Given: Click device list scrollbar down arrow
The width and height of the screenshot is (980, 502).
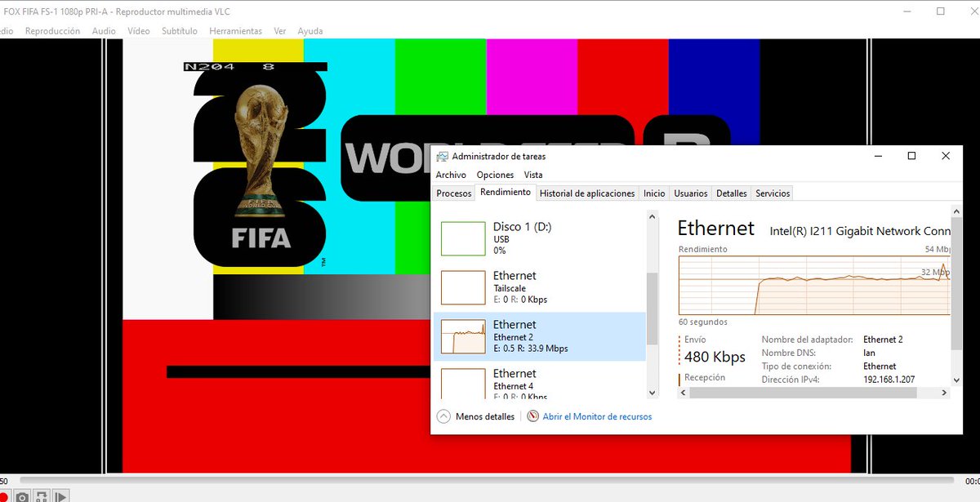Looking at the screenshot, I should (653, 393).
